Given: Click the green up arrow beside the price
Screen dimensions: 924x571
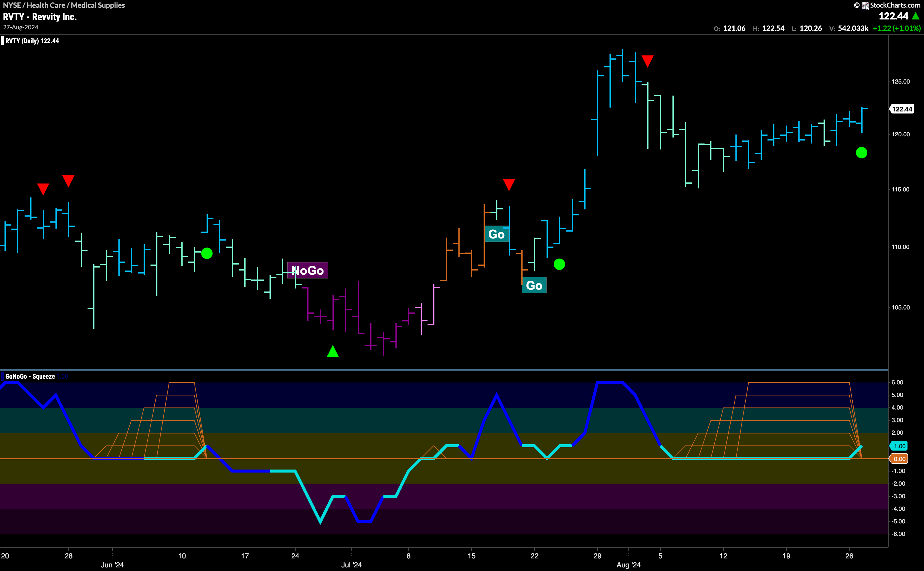Looking at the screenshot, I should pyautogui.click(x=916, y=16).
